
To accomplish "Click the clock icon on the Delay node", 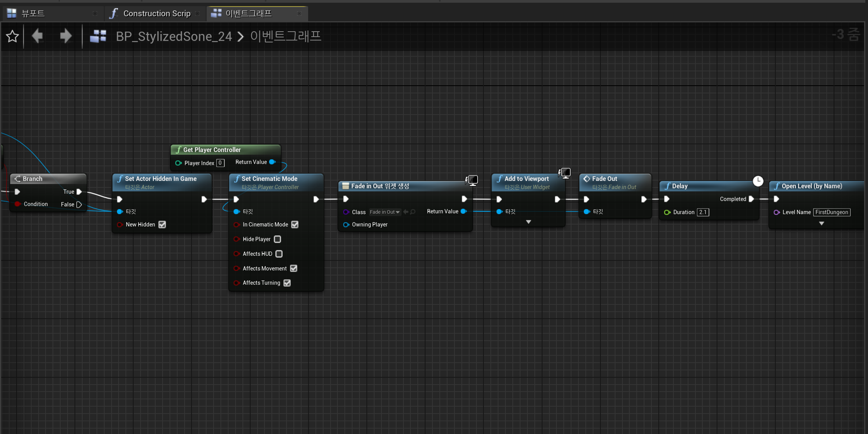I will pos(758,181).
